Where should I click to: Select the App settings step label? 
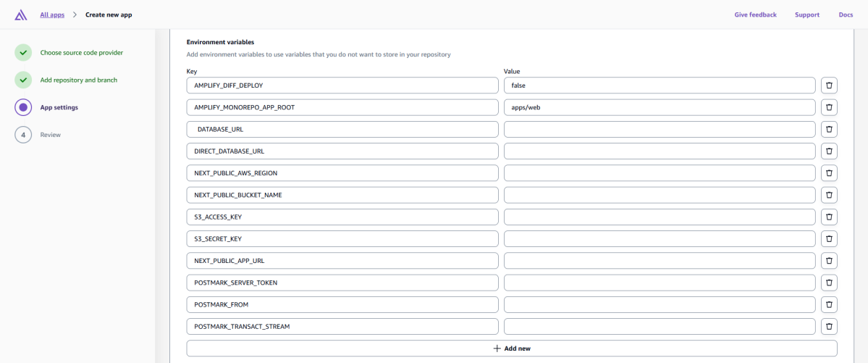click(59, 107)
